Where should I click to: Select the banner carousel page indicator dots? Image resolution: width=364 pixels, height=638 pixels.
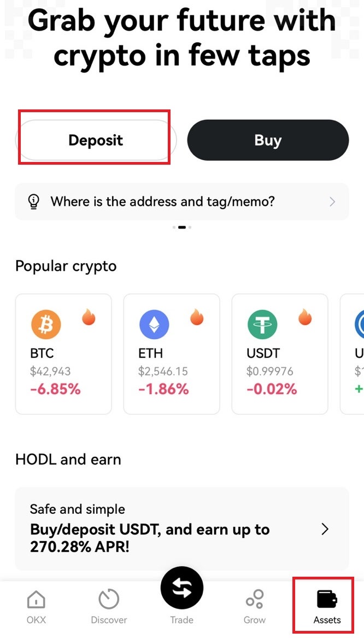pos(181,228)
